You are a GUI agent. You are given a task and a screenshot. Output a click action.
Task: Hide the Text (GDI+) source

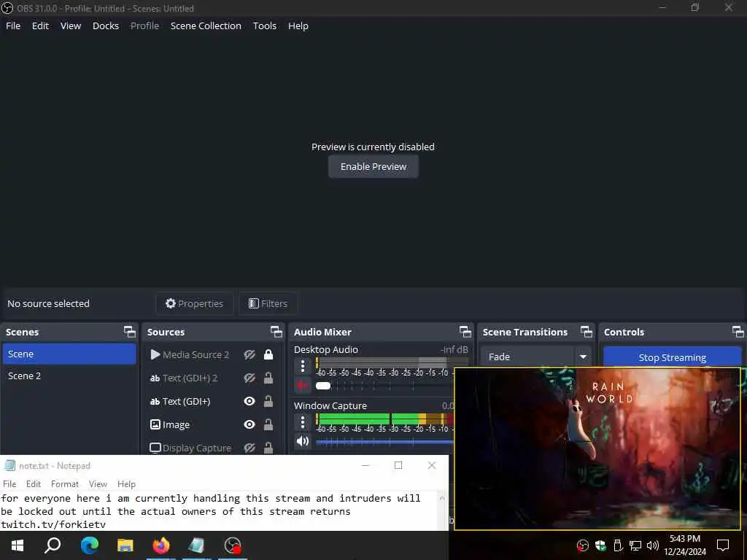point(249,402)
